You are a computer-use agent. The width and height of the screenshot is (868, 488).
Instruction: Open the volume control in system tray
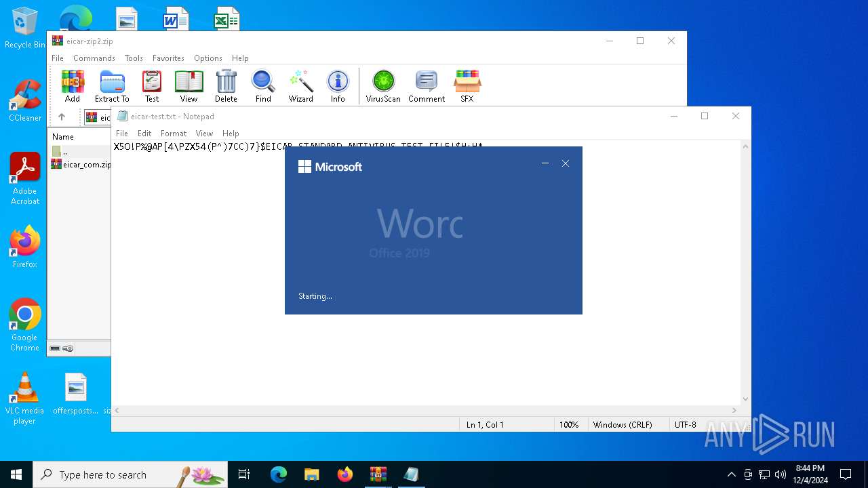tap(781, 474)
